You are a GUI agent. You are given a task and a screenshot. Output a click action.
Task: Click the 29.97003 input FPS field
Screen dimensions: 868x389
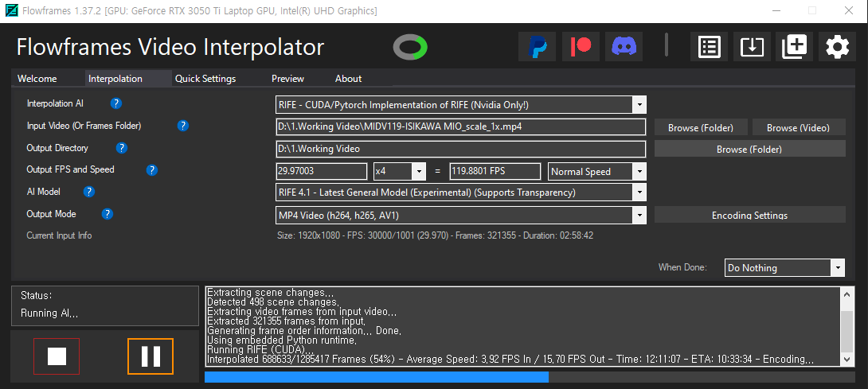[x=321, y=172]
